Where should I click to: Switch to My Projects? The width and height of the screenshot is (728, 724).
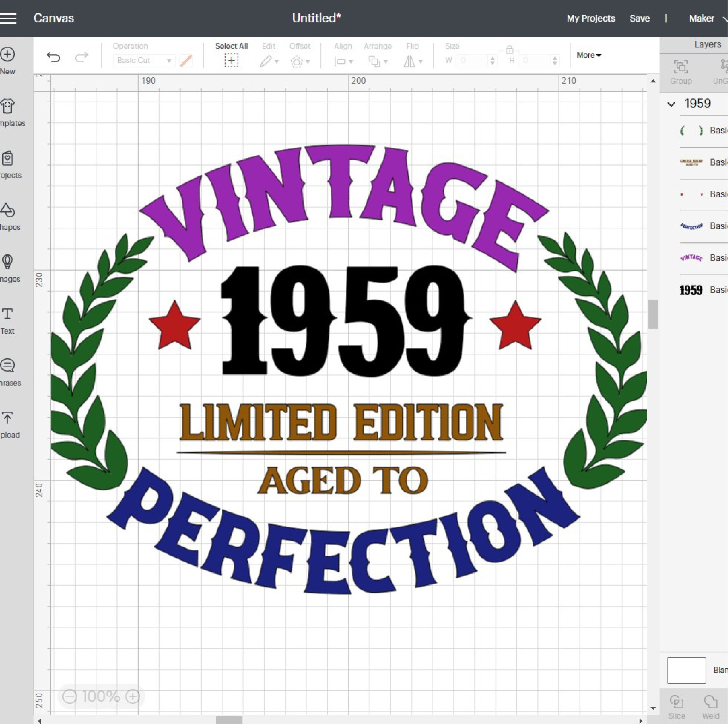(590, 18)
